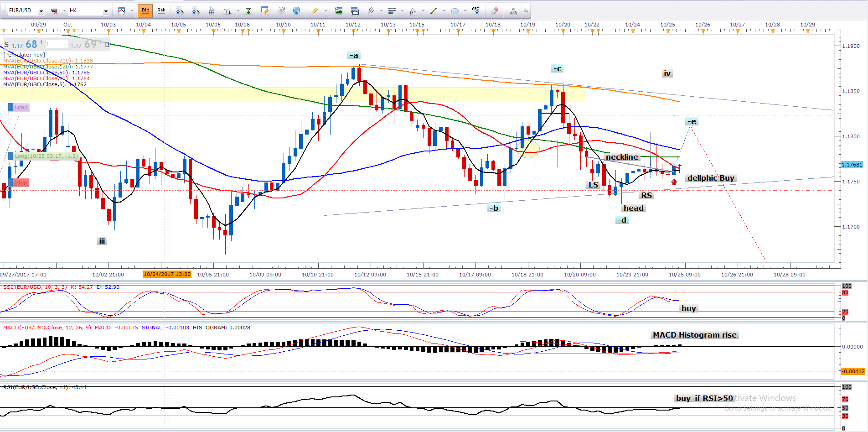
Task: Click the ruler measure tool
Action: [315, 10]
